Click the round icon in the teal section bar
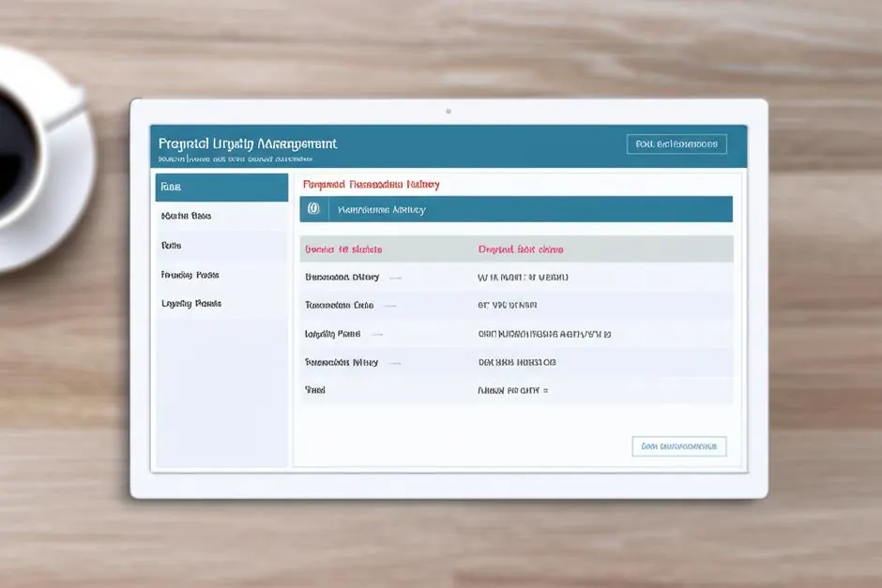 (x=314, y=209)
